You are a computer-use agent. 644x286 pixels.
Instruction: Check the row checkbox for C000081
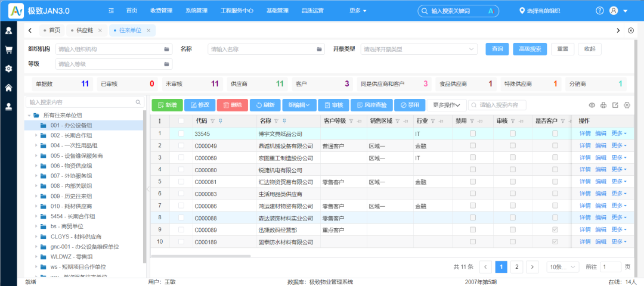[x=181, y=181]
